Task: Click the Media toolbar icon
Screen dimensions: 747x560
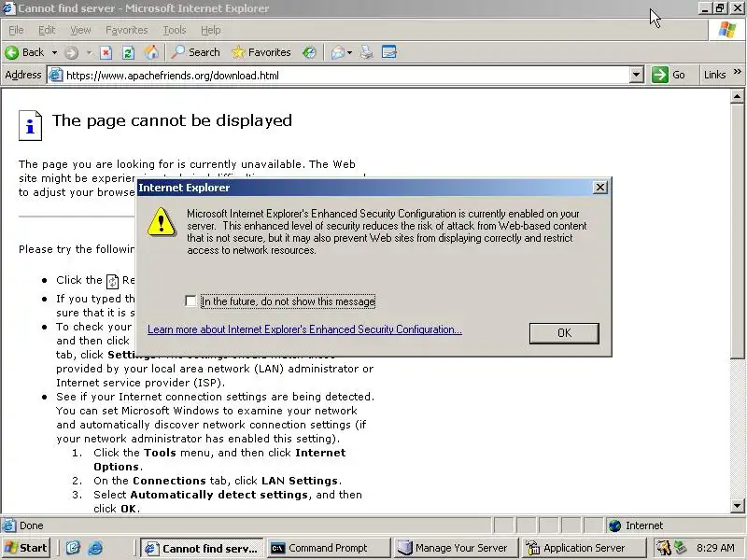Action: click(309, 52)
